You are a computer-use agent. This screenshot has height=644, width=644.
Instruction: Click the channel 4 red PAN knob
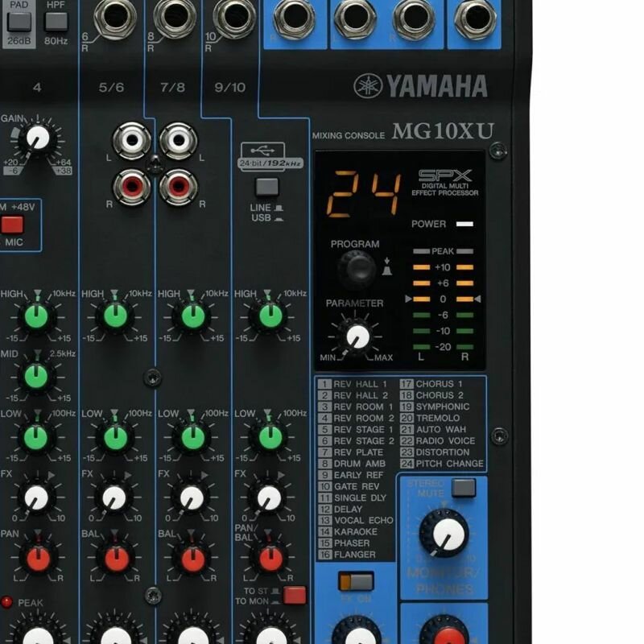38,558
